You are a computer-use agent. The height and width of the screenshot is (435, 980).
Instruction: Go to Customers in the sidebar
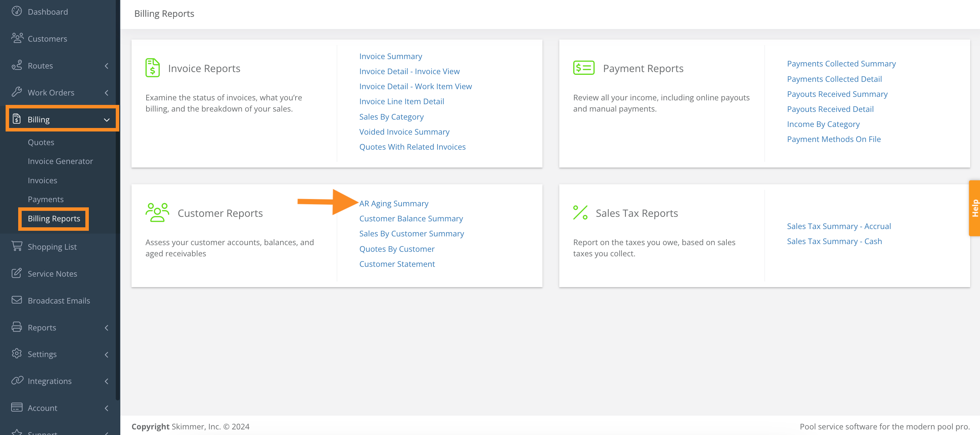pos(48,39)
